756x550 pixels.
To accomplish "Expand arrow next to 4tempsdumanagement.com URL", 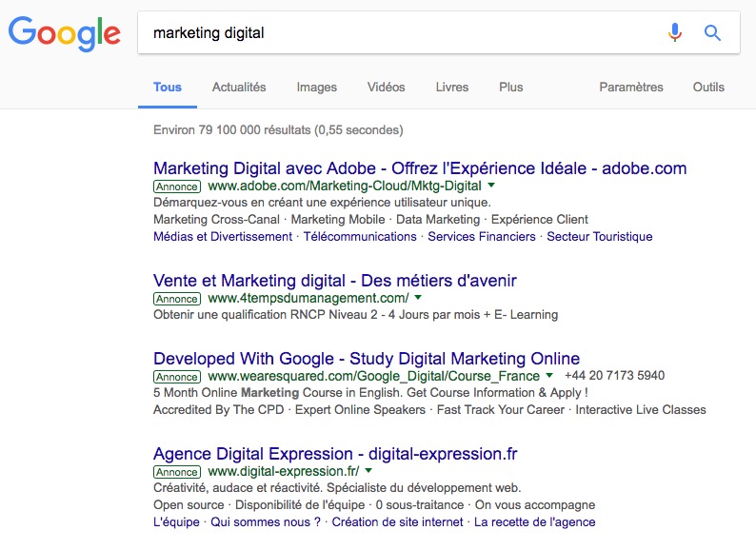I will point(418,298).
